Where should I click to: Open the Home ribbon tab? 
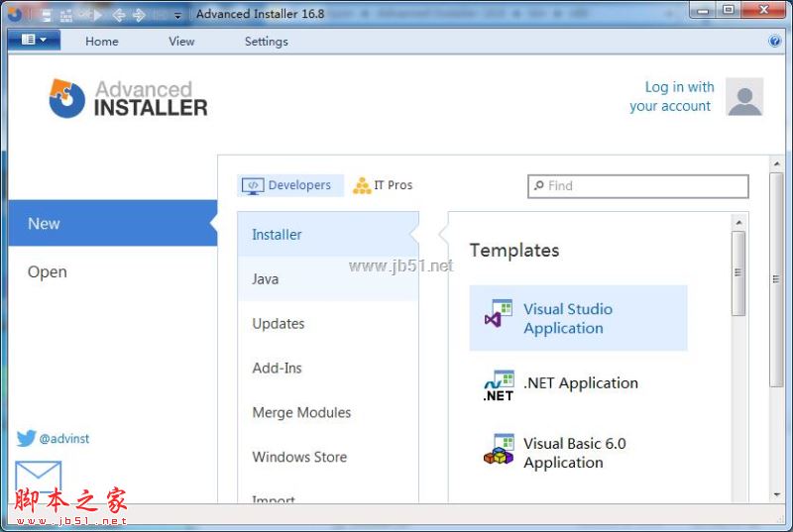tap(102, 42)
